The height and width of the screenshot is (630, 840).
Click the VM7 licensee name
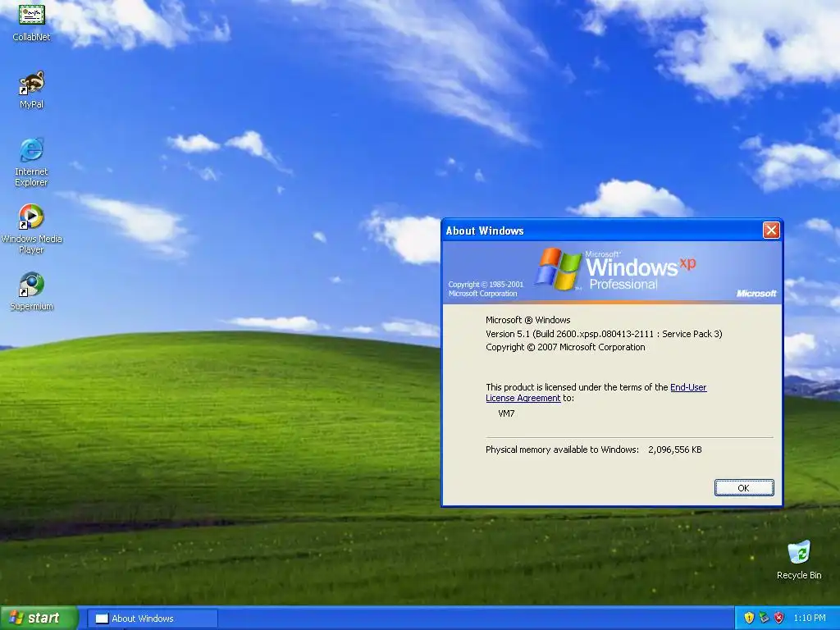506,413
